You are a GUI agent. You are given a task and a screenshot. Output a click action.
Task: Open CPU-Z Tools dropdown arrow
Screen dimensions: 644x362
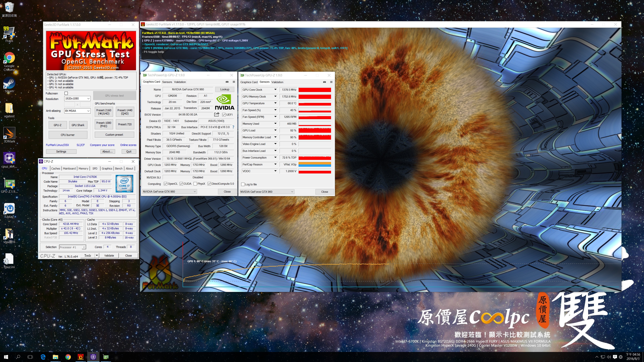[x=97, y=255]
